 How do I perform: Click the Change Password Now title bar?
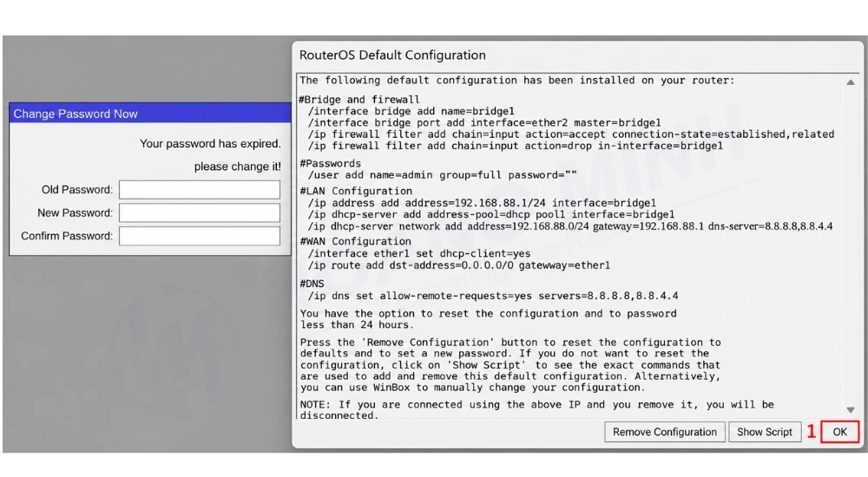150,114
